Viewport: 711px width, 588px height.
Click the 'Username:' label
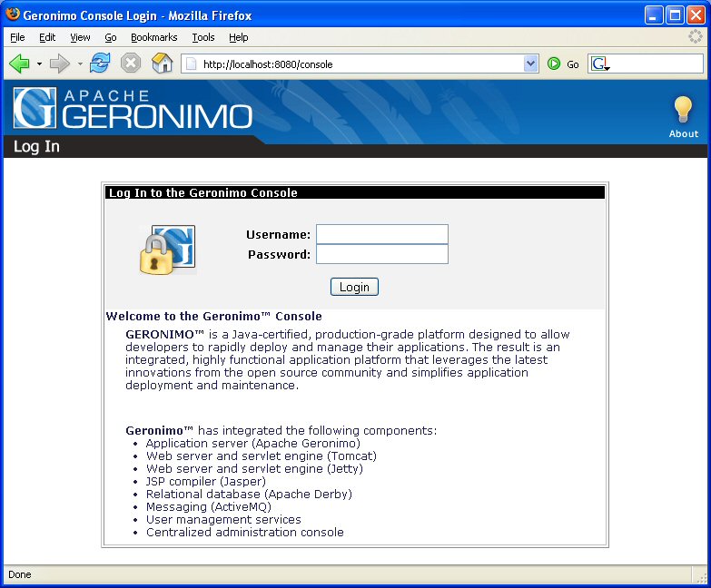[x=279, y=235]
